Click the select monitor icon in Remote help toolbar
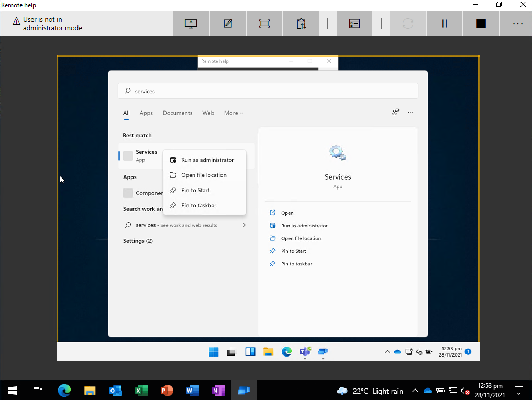 [x=191, y=24]
